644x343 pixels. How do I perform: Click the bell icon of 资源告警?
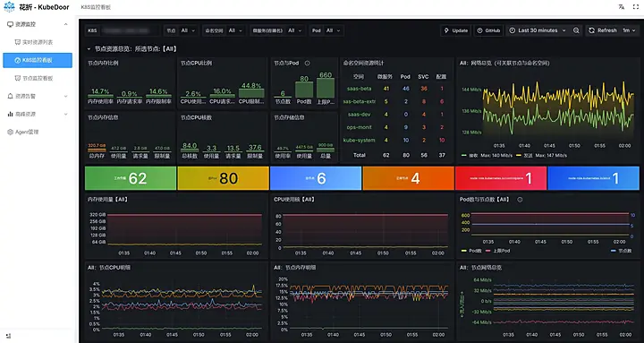click(10, 96)
